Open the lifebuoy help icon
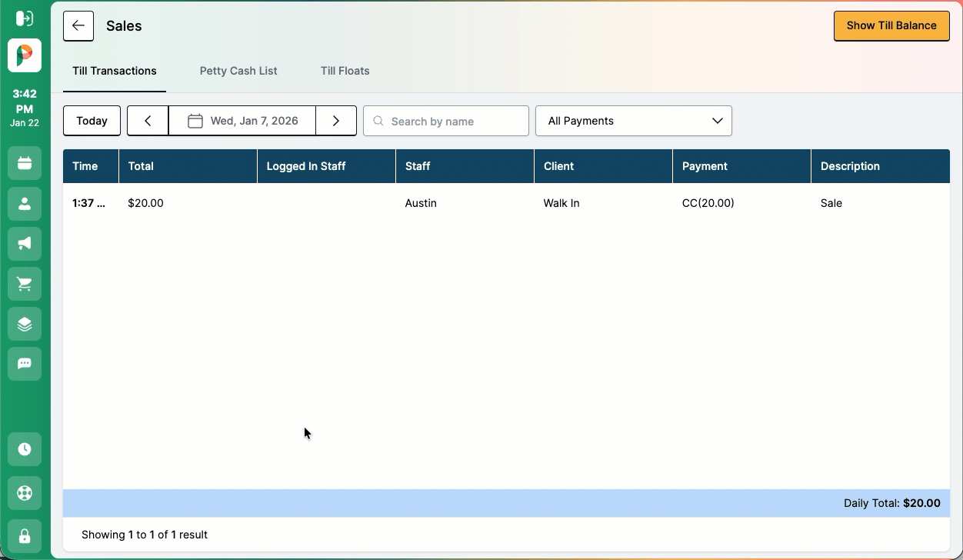 point(25,492)
